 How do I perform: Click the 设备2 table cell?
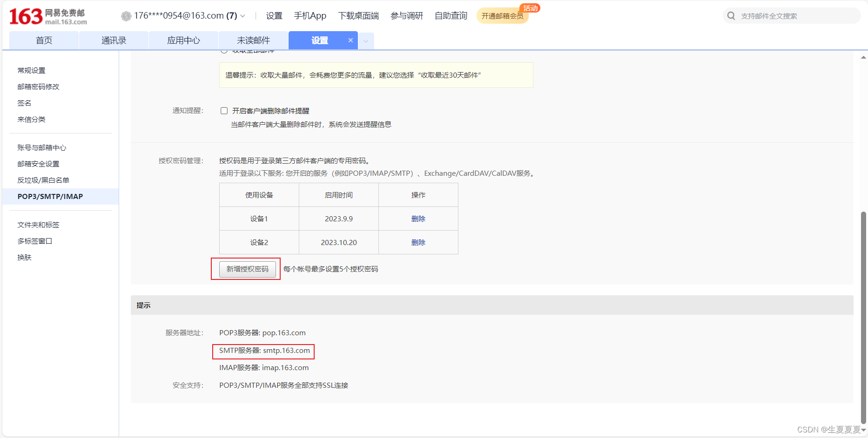point(259,242)
